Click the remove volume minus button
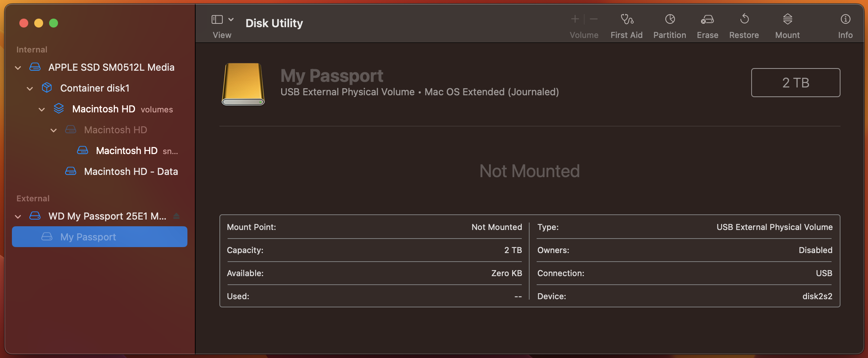This screenshot has height=358, width=868. 594,19
